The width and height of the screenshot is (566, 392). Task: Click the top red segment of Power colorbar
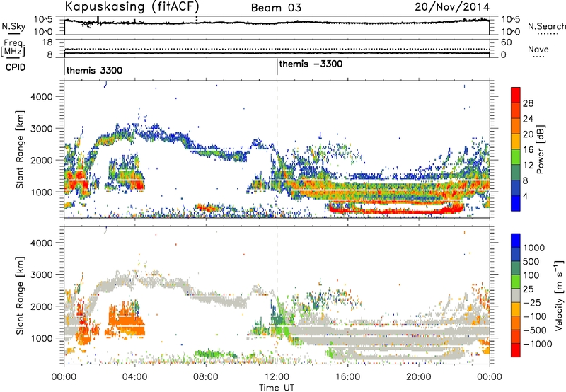(516, 95)
